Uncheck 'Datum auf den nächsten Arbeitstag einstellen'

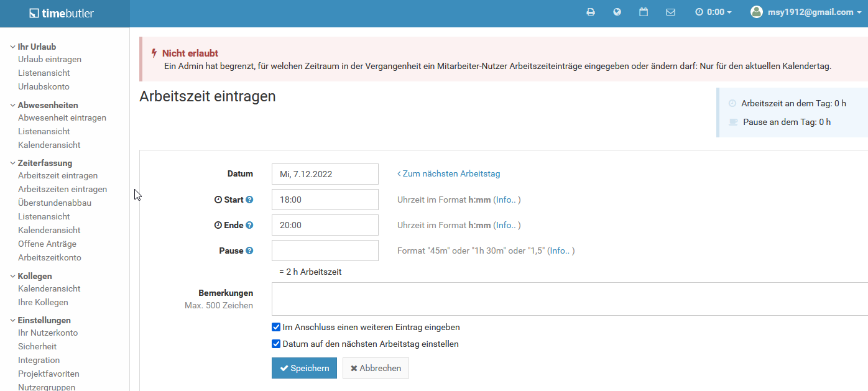(276, 344)
